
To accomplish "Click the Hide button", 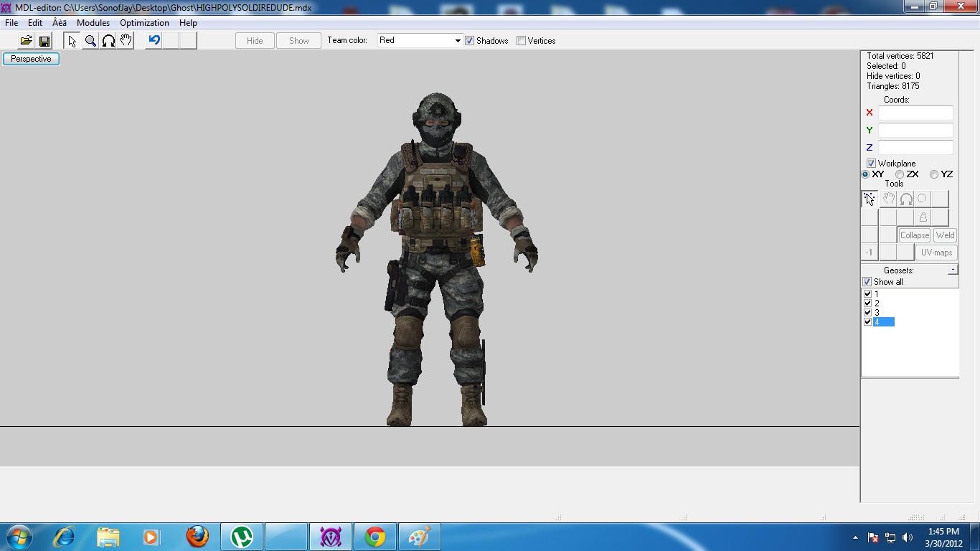I will coord(255,41).
